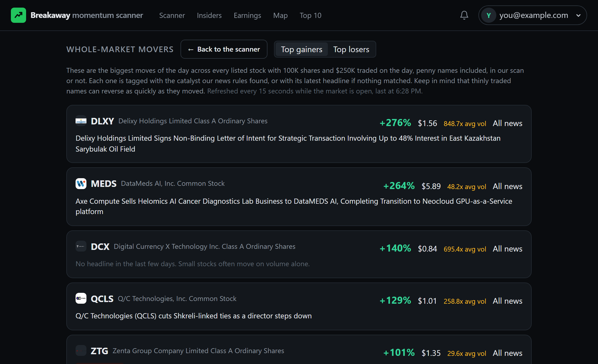Click the Zenta Group Company Limited name
The width and height of the screenshot is (598, 364).
click(x=198, y=351)
